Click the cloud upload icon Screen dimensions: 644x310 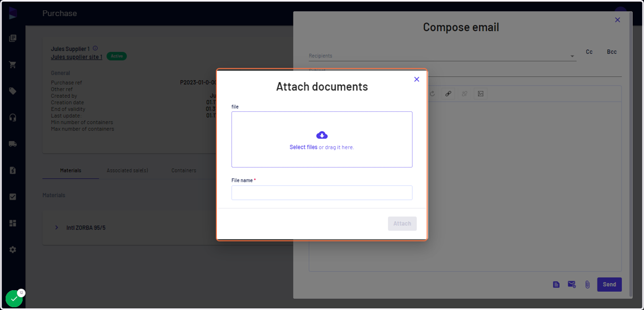click(x=322, y=135)
